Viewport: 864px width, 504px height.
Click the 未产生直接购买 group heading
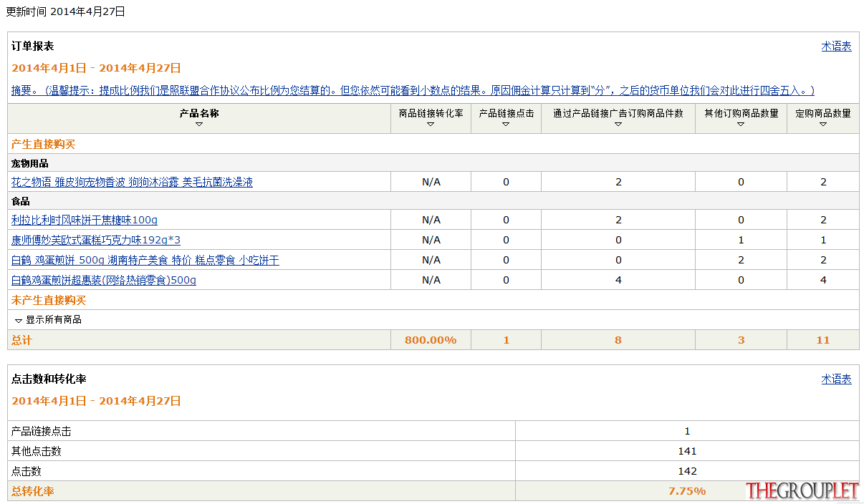[49, 300]
